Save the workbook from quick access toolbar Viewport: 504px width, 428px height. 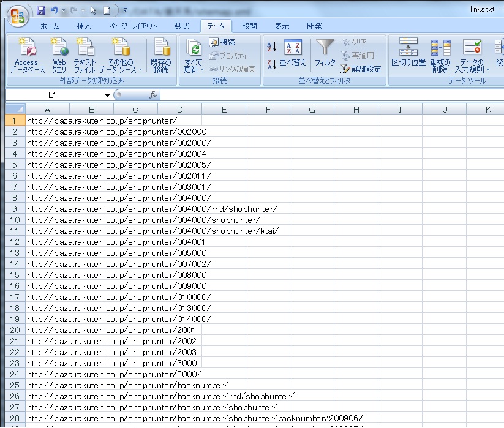coord(41,10)
